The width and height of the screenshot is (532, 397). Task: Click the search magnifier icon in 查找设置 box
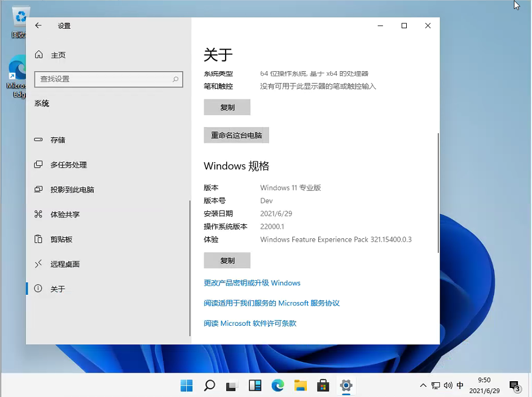click(175, 79)
